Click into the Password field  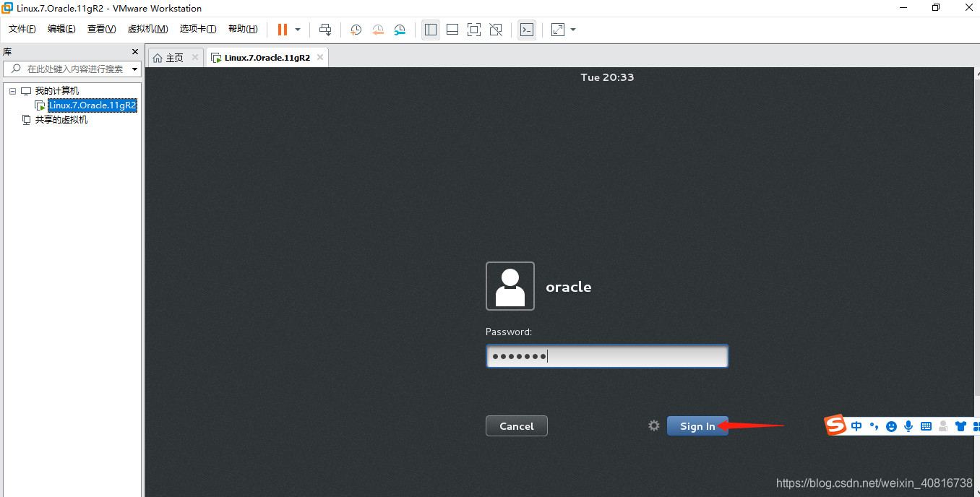click(x=607, y=356)
